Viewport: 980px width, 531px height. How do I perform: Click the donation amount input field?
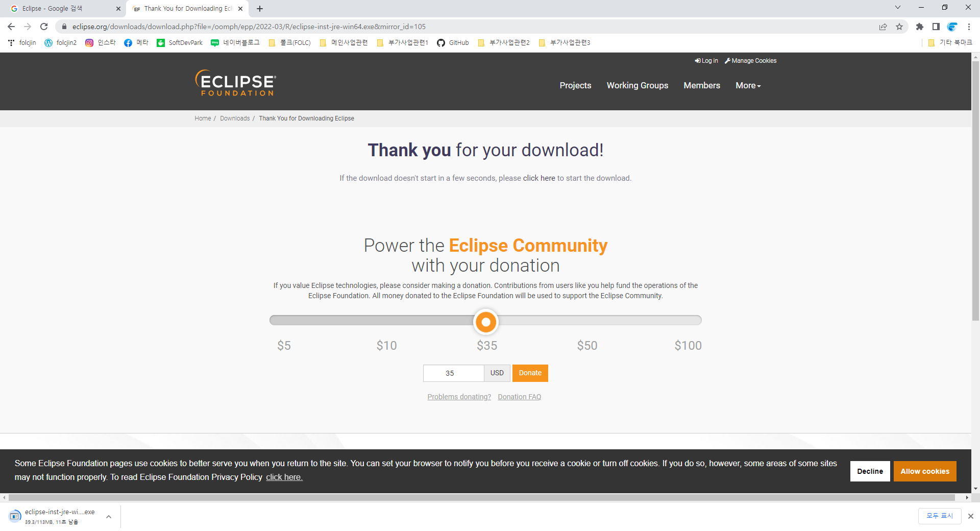(x=454, y=373)
